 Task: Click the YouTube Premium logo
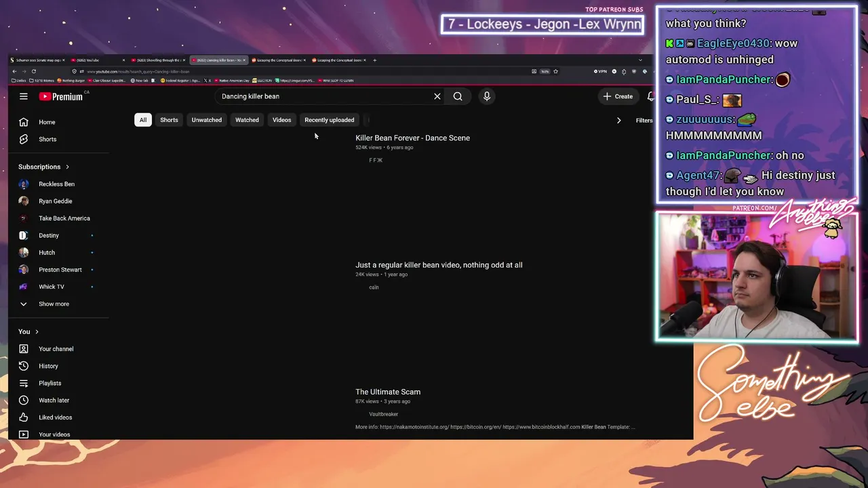coord(61,96)
